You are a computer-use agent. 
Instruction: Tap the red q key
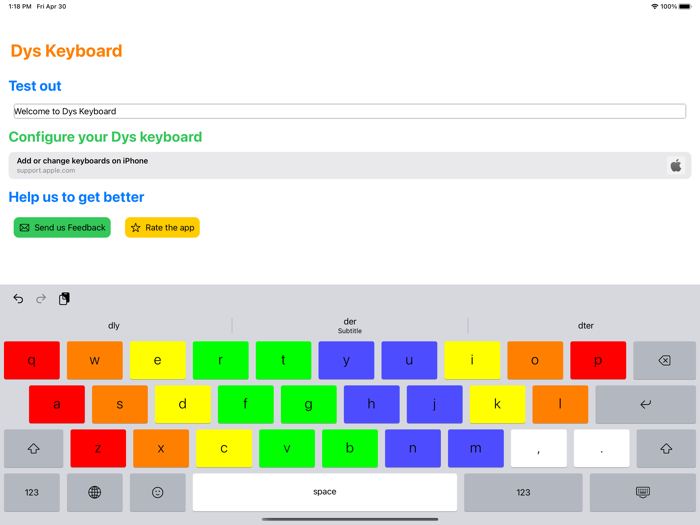tap(32, 360)
